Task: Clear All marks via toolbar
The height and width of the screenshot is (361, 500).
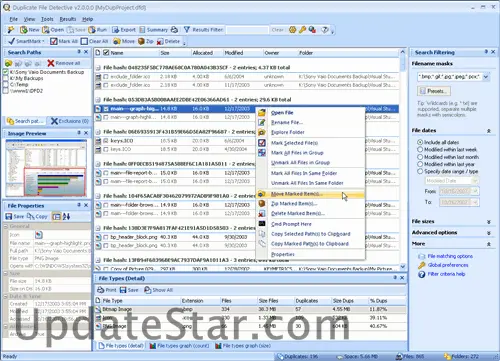Action: [x=95, y=41]
